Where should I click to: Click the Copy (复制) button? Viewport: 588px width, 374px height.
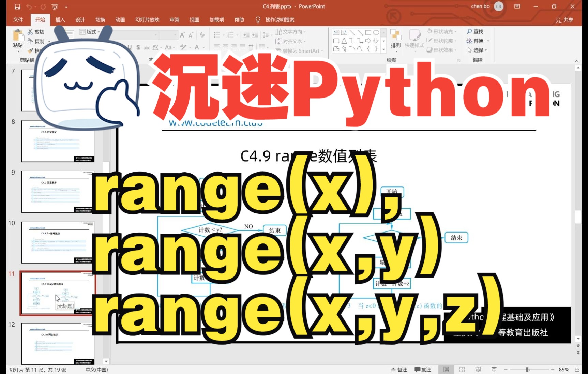(x=36, y=41)
